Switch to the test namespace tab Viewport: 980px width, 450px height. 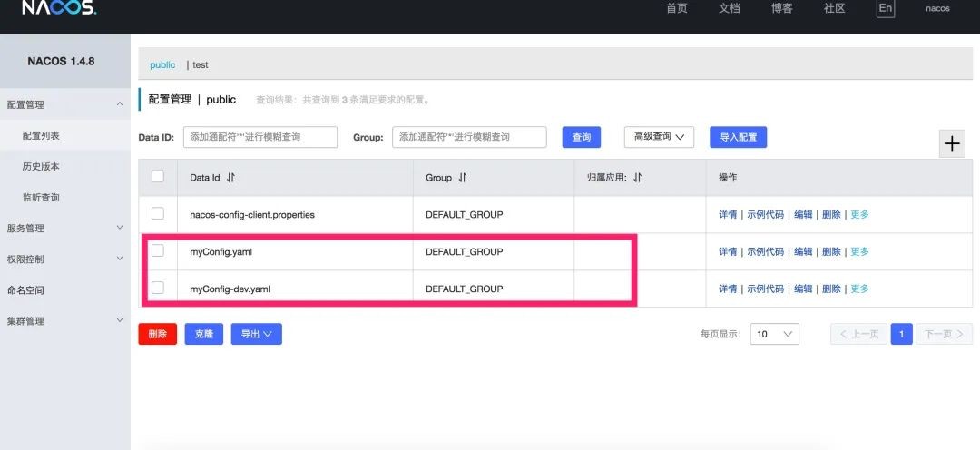pos(201,65)
